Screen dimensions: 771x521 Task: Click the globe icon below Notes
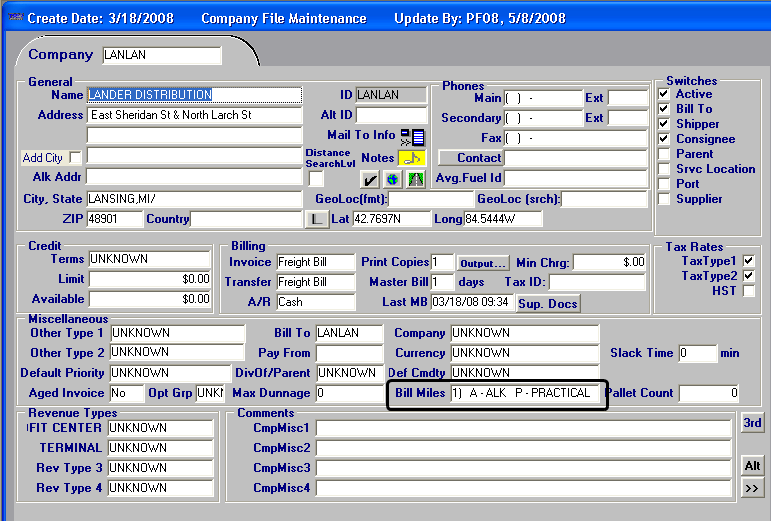pyautogui.click(x=392, y=179)
